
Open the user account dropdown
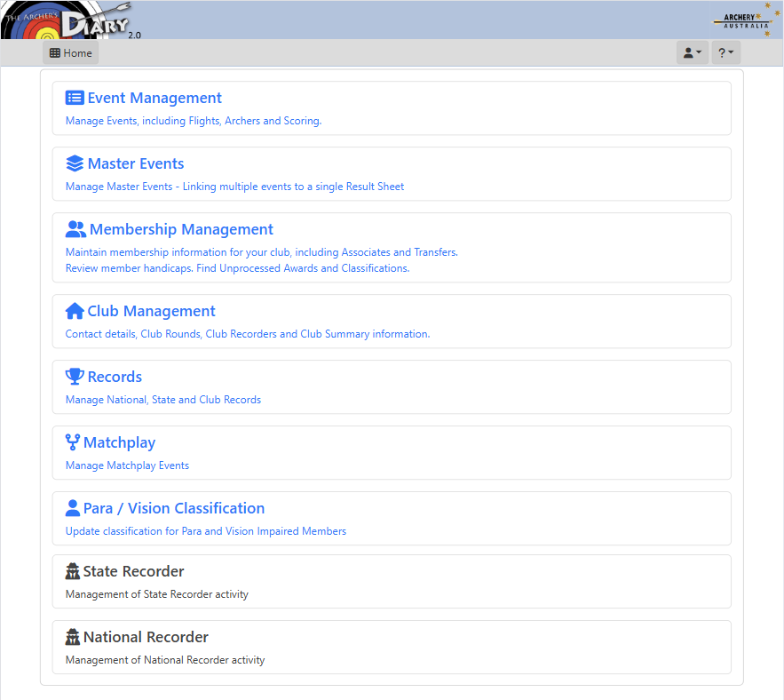(x=692, y=53)
